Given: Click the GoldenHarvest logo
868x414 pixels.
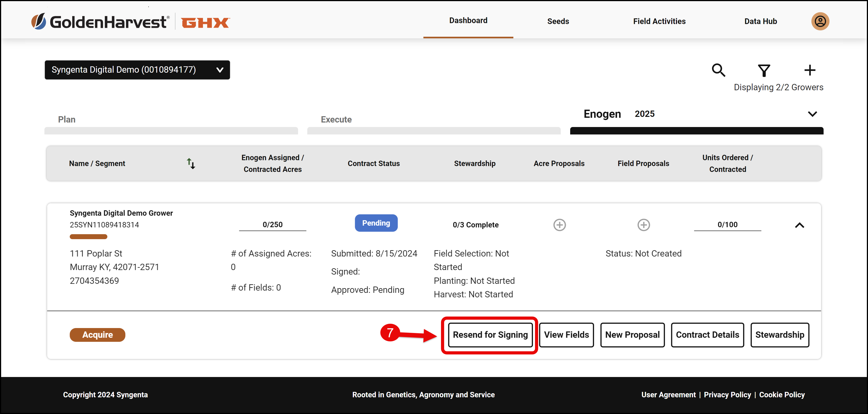Looking at the screenshot, I should click(x=100, y=22).
